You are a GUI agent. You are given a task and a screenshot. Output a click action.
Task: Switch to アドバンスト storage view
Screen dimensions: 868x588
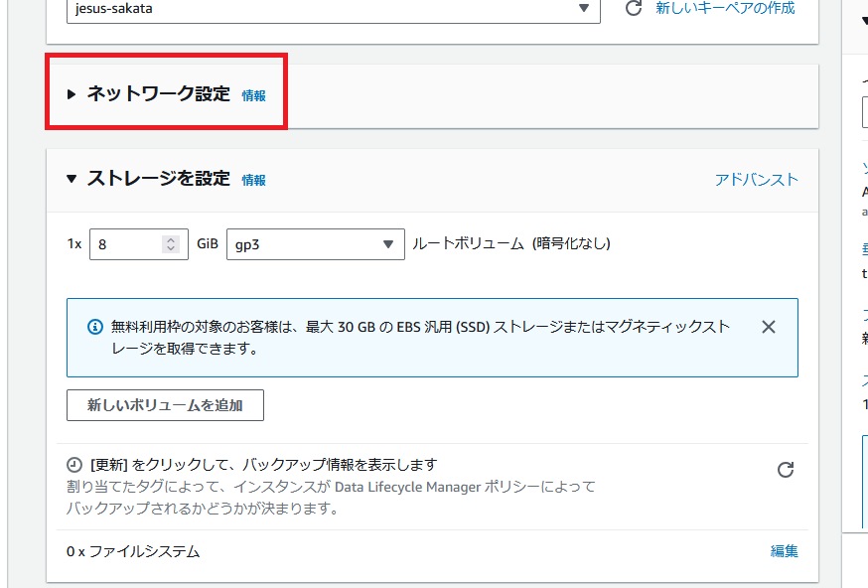click(x=756, y=180)
